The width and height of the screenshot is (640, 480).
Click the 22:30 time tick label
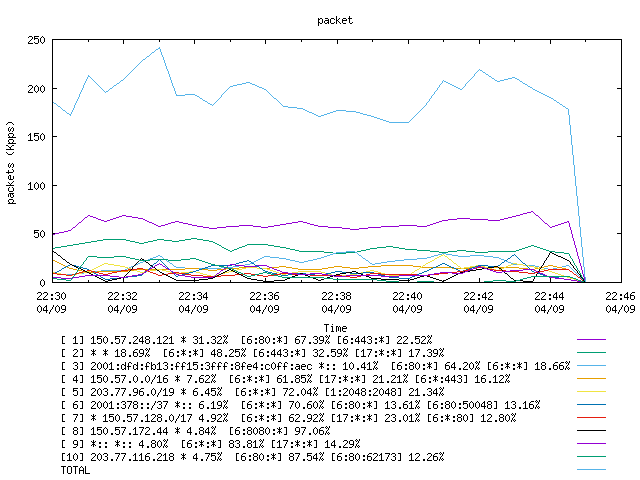click(x=51, y=296)
